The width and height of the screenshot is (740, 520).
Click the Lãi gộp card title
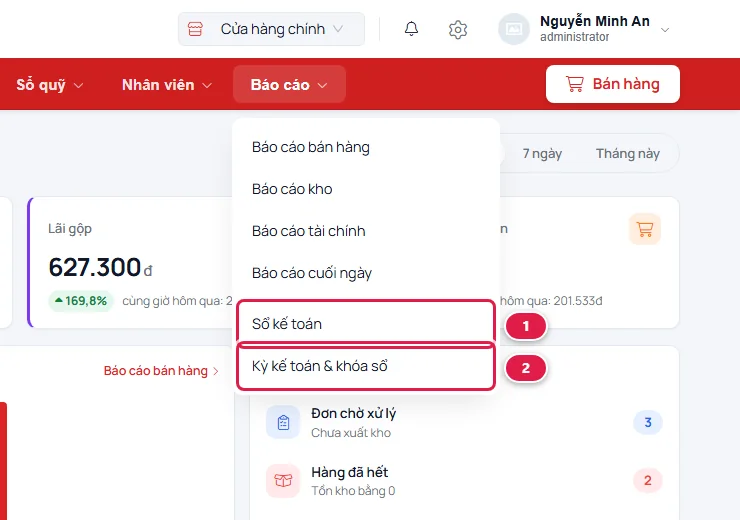70,229
